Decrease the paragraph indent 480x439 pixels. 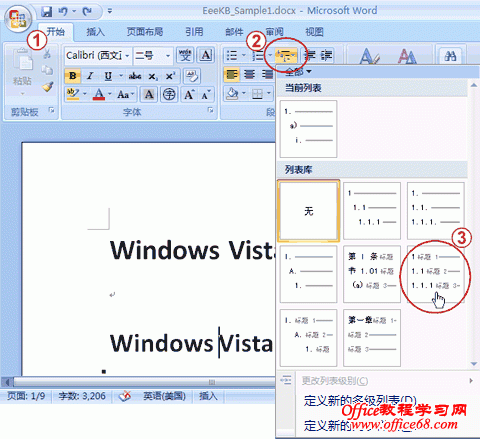click(x=311, y=55)
